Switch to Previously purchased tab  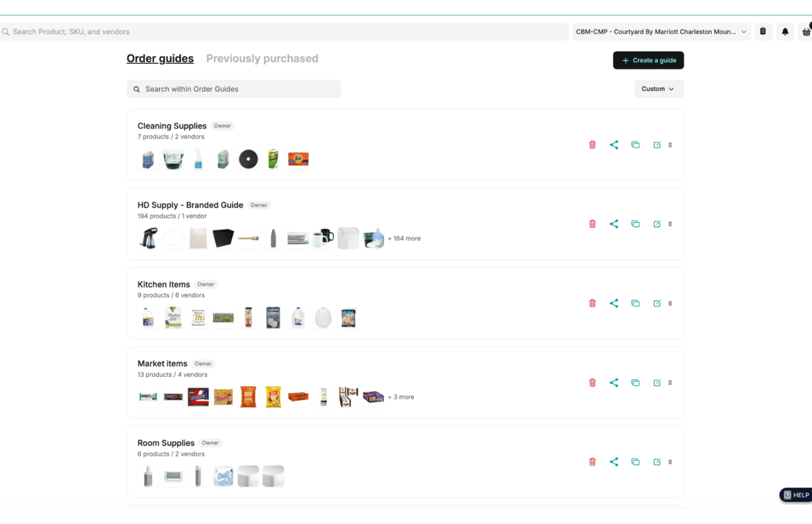[x=262, y=58]
